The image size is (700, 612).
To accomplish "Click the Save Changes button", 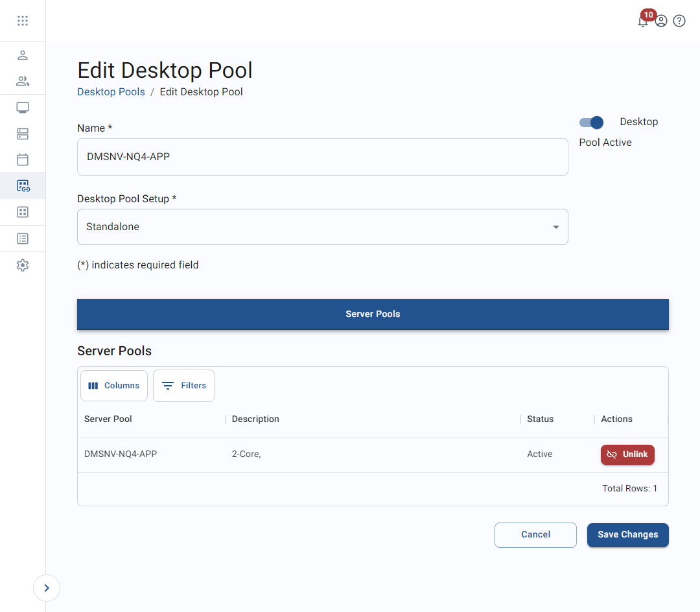I will pyautogui.click(x=627, y=535).
